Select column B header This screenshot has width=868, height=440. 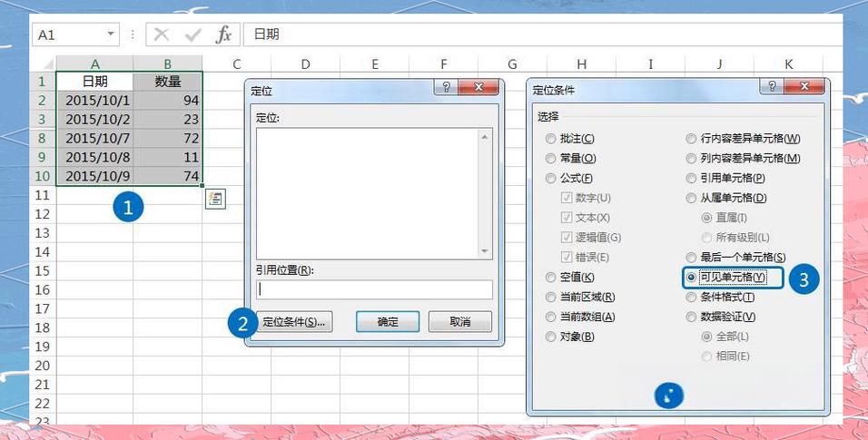click(168, 64)
